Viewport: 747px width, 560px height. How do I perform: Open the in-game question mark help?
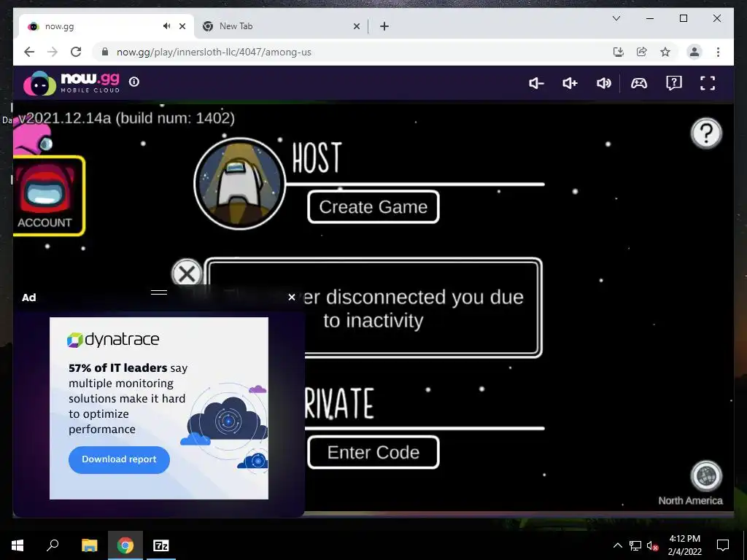tap(706, 133)
